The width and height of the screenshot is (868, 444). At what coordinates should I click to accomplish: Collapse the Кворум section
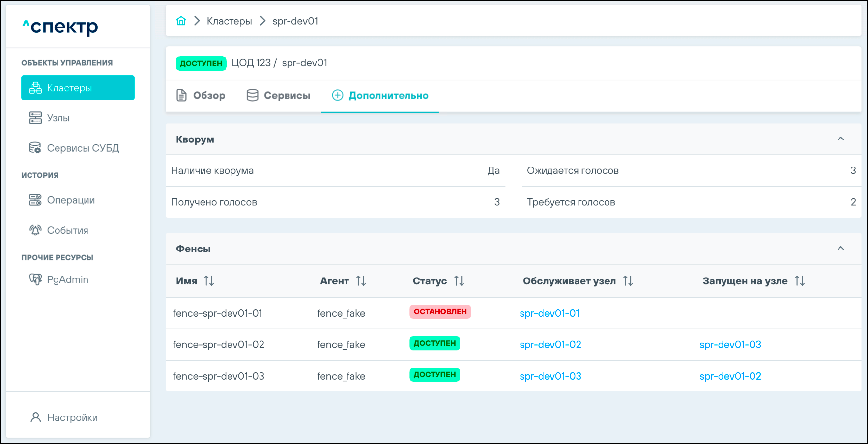pos(840,139)
